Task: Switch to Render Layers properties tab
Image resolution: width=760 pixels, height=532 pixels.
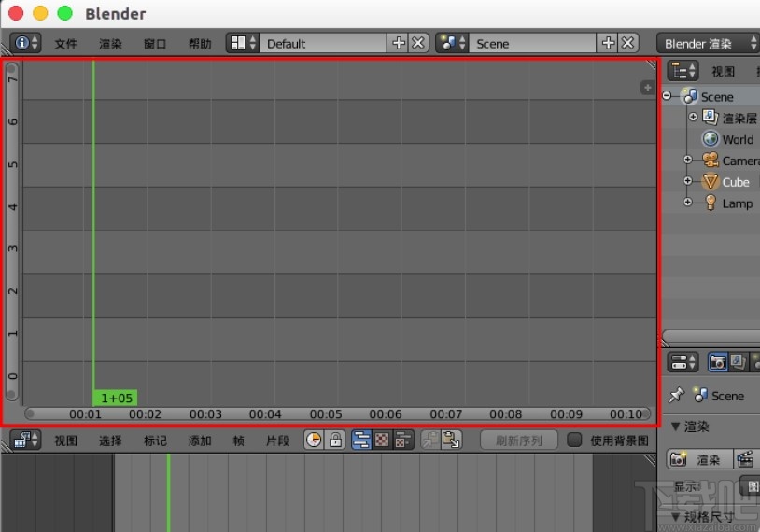Action: [739, 362]
